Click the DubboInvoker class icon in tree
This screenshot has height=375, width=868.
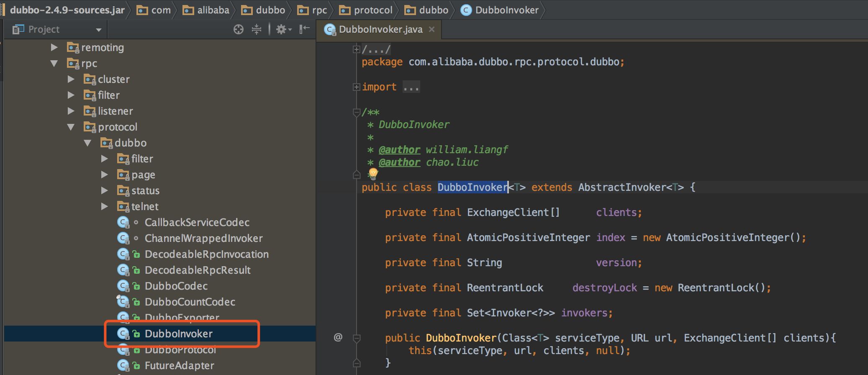click(x=123, y=334)
